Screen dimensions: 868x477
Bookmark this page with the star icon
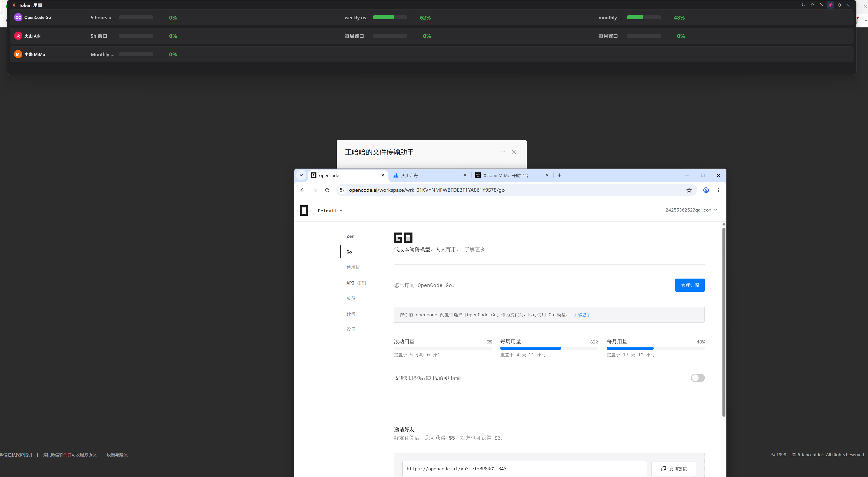(x=689, y=190)
